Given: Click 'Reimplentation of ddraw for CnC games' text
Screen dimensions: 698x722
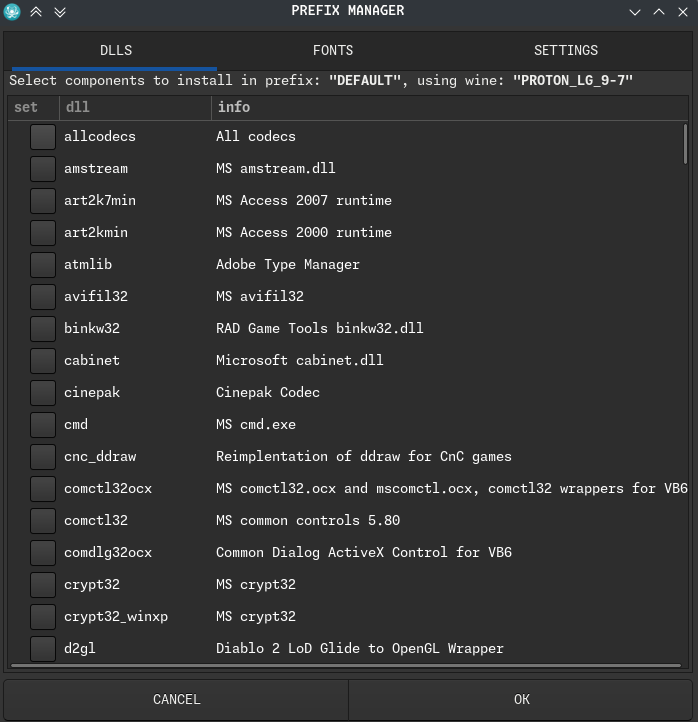Looking at the screenshot, I should point(364,457).
